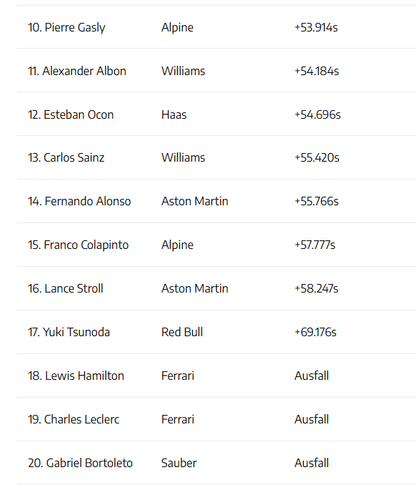Select Albon's Williams team cell
Viewport: 418px width, 500px height.
click(183, 71)
